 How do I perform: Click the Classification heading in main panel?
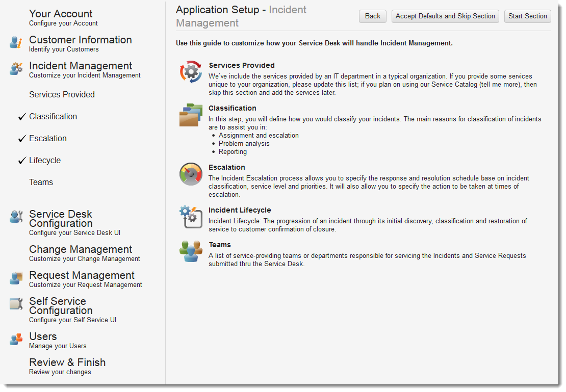[232, 108]
